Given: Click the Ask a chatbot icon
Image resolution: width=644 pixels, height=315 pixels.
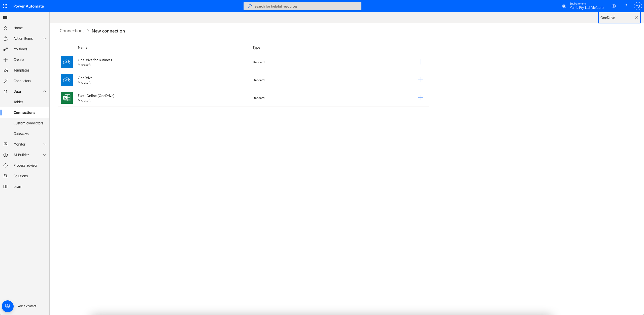Looking at the screenshot, I should [8, 306].
